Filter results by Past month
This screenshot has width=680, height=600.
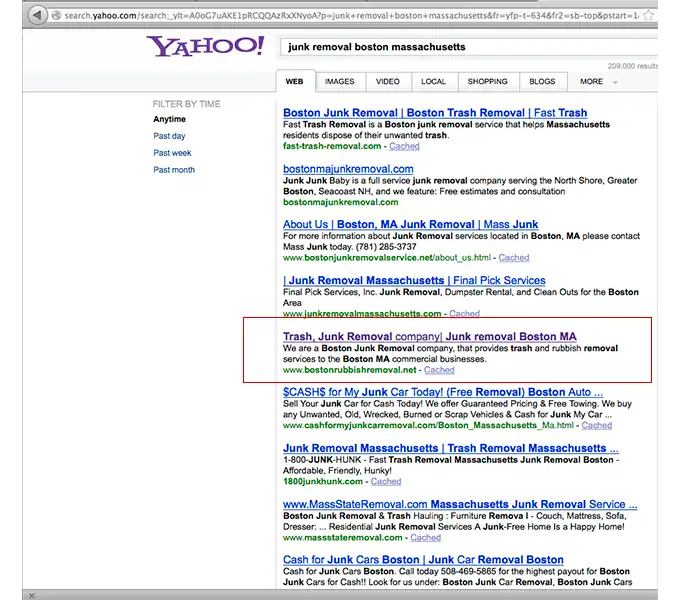(174, 170)
